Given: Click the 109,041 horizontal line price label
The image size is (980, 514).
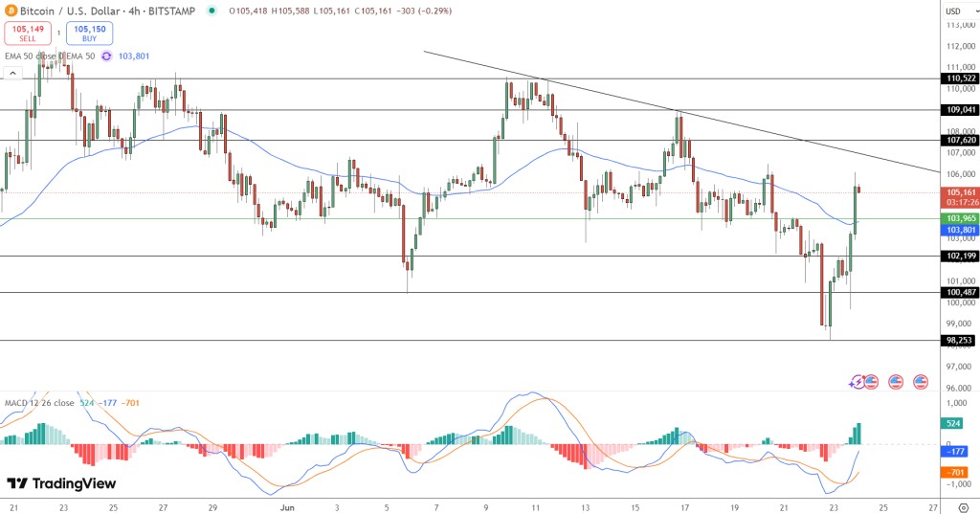Looking at the screenshot, I should pos(961,109).
